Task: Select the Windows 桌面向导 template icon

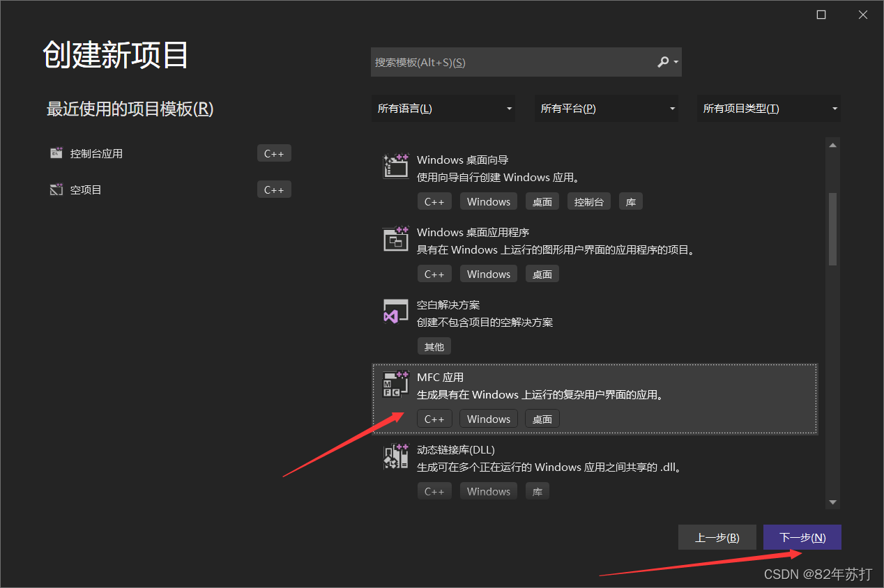Action: [x=395, y=166]
